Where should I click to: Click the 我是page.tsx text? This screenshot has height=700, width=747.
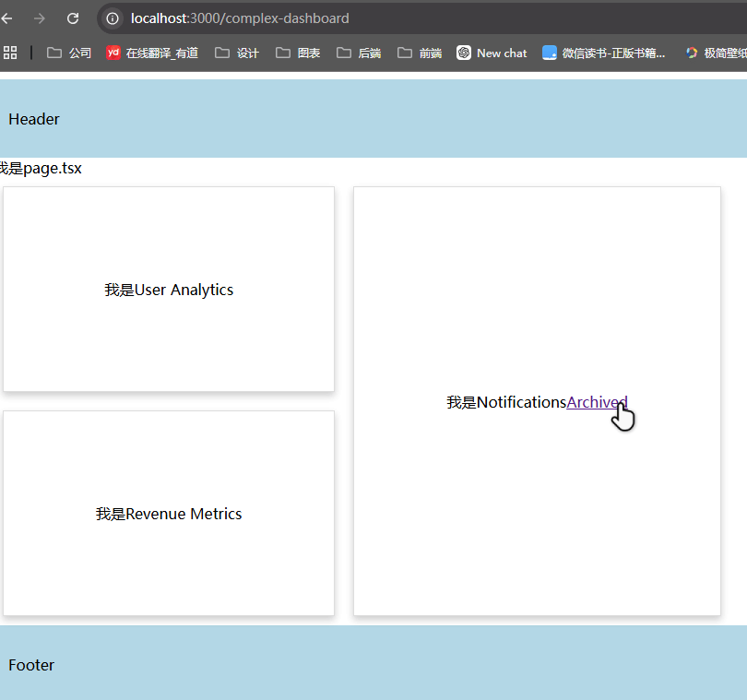41,168
